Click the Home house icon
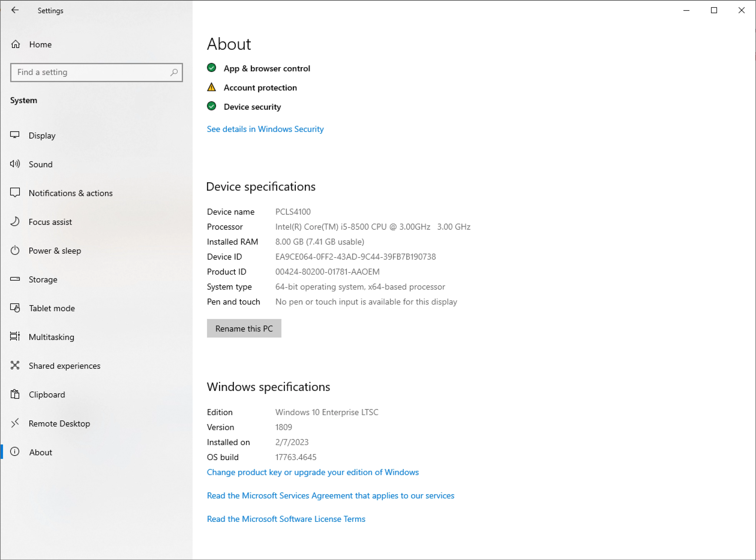 [x=16, y=44]
